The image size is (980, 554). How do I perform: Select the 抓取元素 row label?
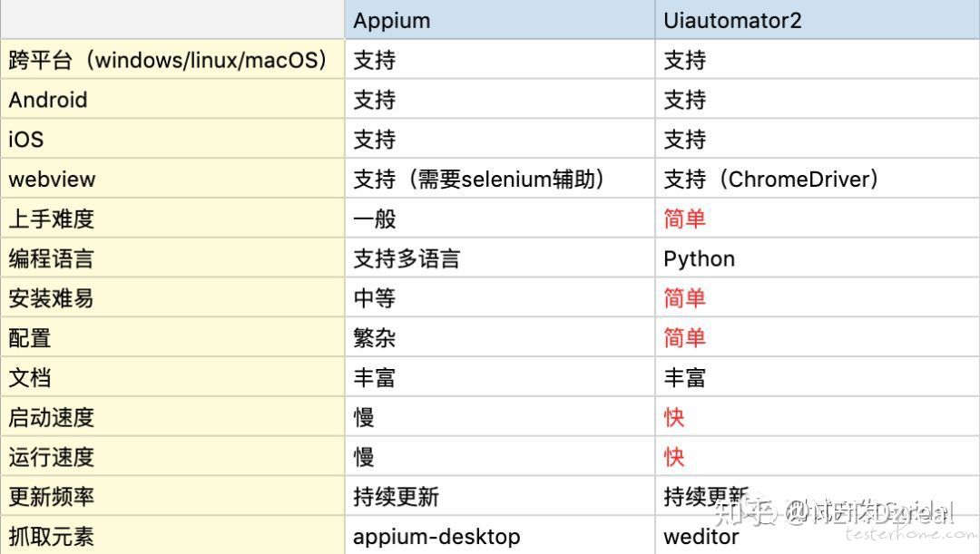pyautogui.click(x=51, y=537)
